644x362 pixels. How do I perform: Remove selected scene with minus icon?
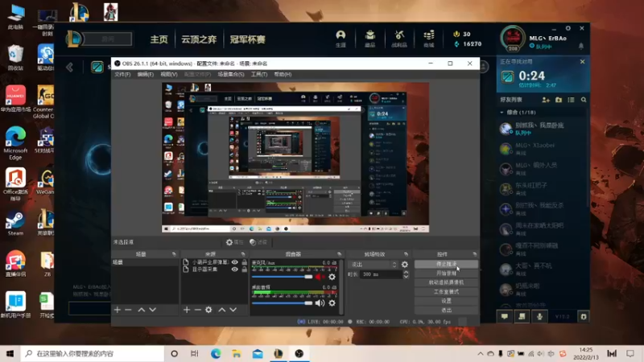coord(128,310)
